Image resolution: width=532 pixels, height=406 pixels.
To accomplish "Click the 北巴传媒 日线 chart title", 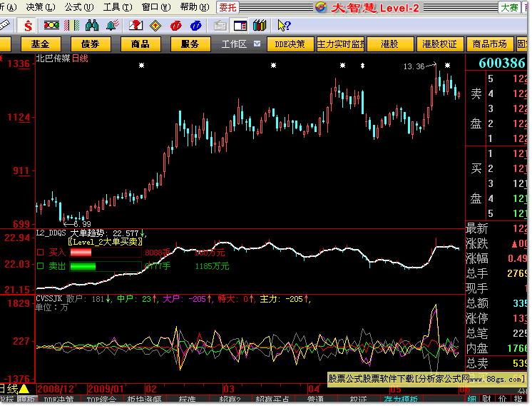I will [62, 59].
